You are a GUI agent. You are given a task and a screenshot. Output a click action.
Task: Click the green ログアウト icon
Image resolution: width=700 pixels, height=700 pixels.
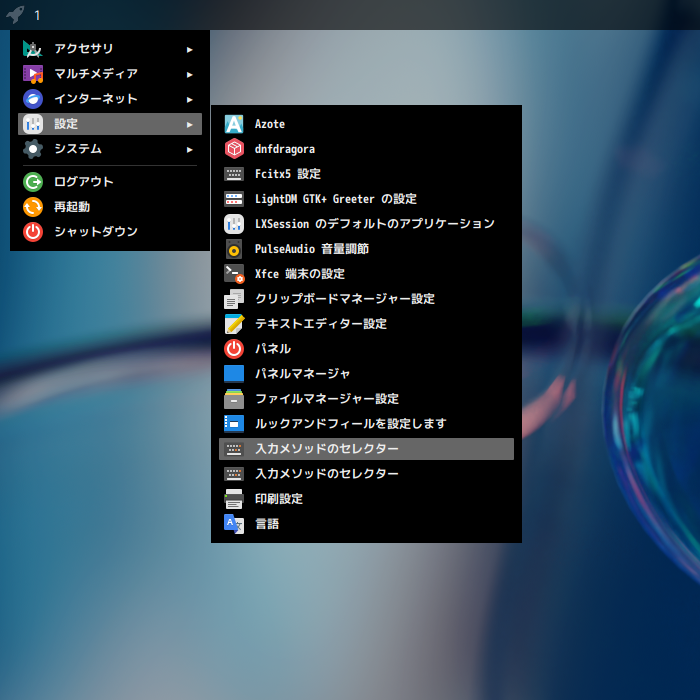33,182
